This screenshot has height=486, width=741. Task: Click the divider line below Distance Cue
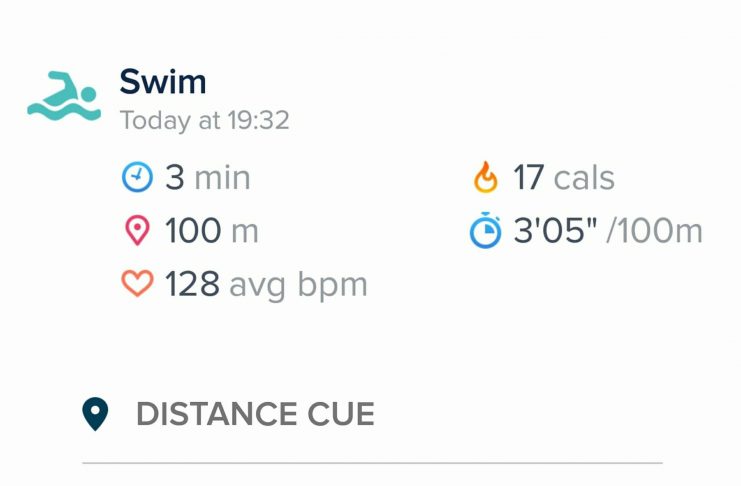(x=372, y=463)
